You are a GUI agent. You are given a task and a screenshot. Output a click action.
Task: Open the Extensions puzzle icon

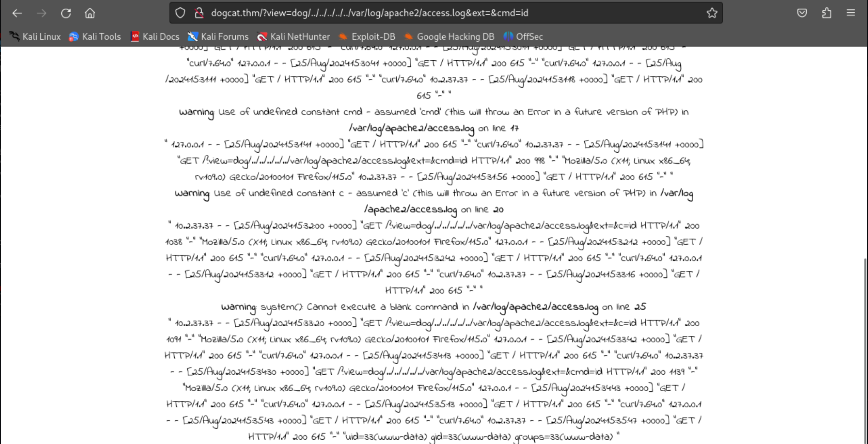tap(826, 13)
